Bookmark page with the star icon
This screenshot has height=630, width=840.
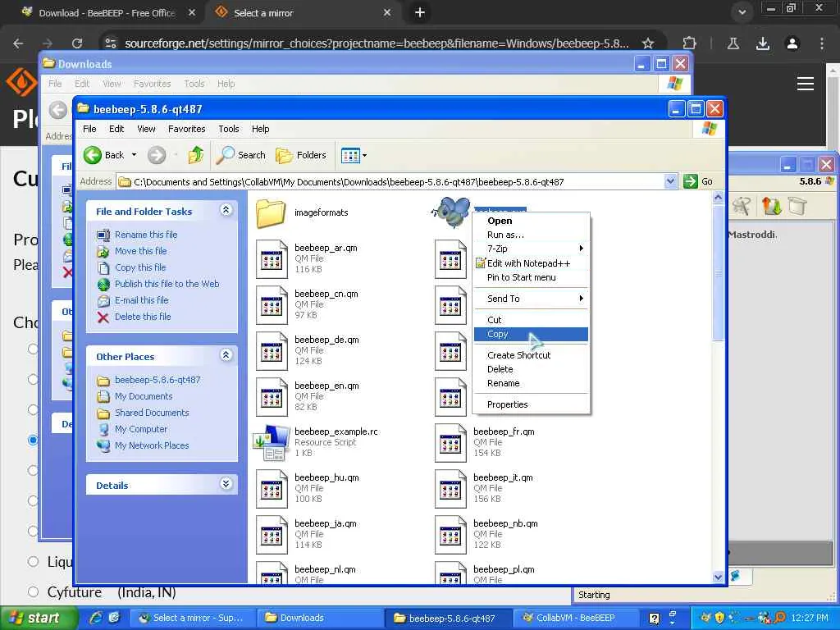[x=648, y=43]
